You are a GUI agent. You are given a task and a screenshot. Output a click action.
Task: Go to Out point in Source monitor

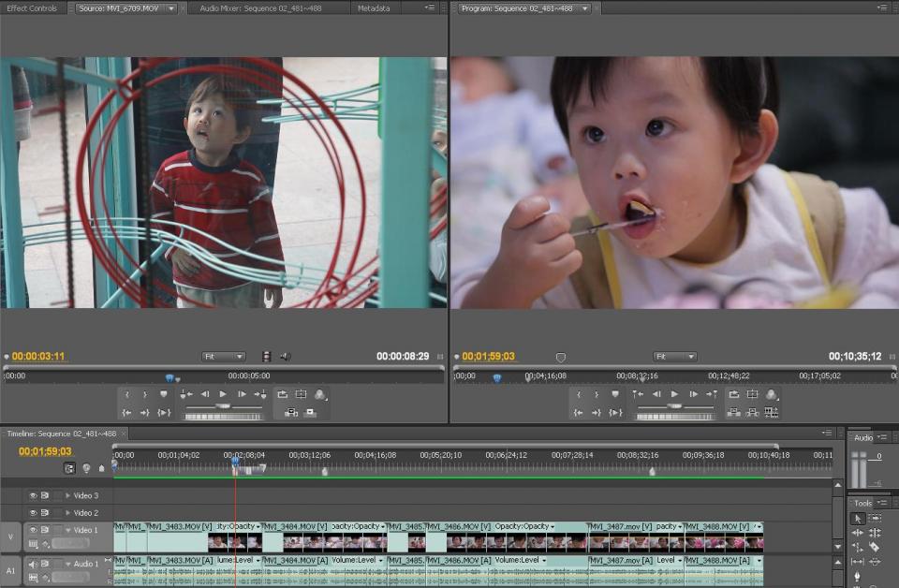click(145, 413)
